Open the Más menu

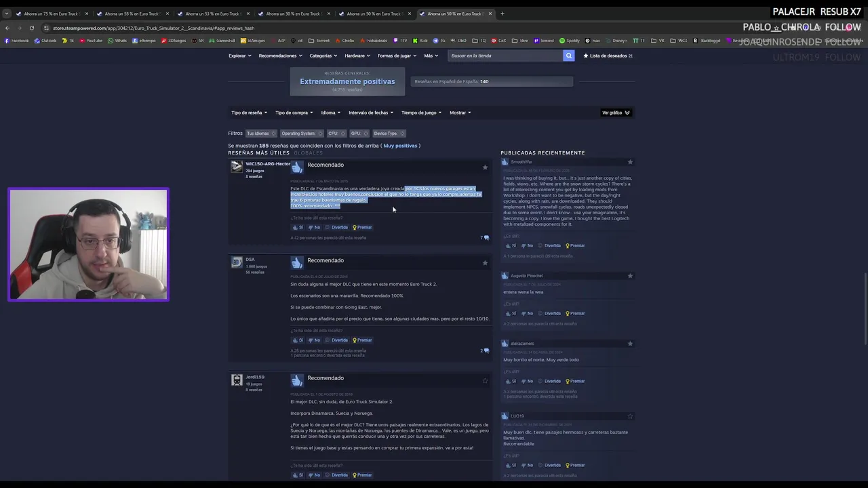pos(431,56)
